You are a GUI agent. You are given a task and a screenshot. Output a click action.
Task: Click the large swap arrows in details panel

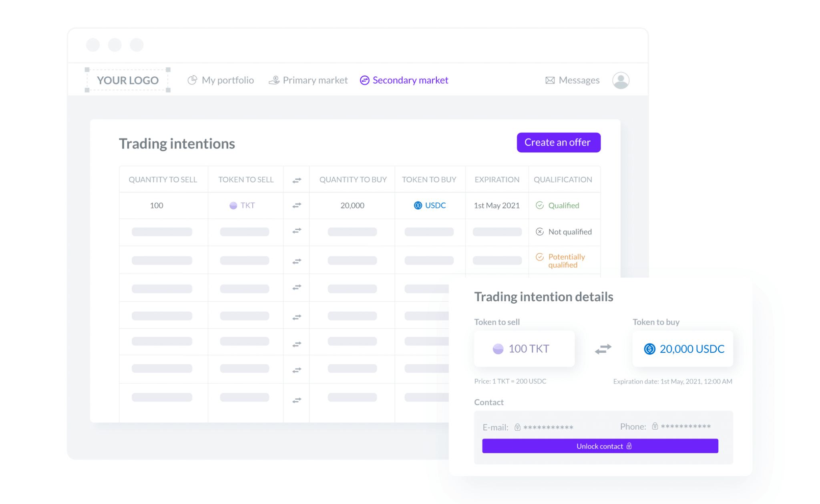pyautogui.click(x=603, y=349)
